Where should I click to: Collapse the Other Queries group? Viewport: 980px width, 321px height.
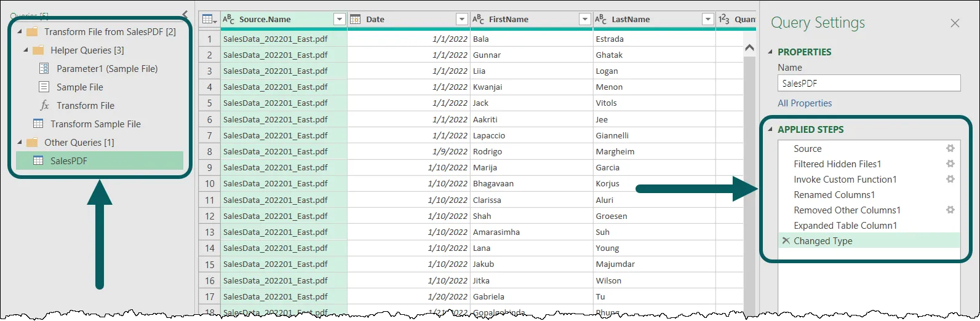[x=20, y=142]
